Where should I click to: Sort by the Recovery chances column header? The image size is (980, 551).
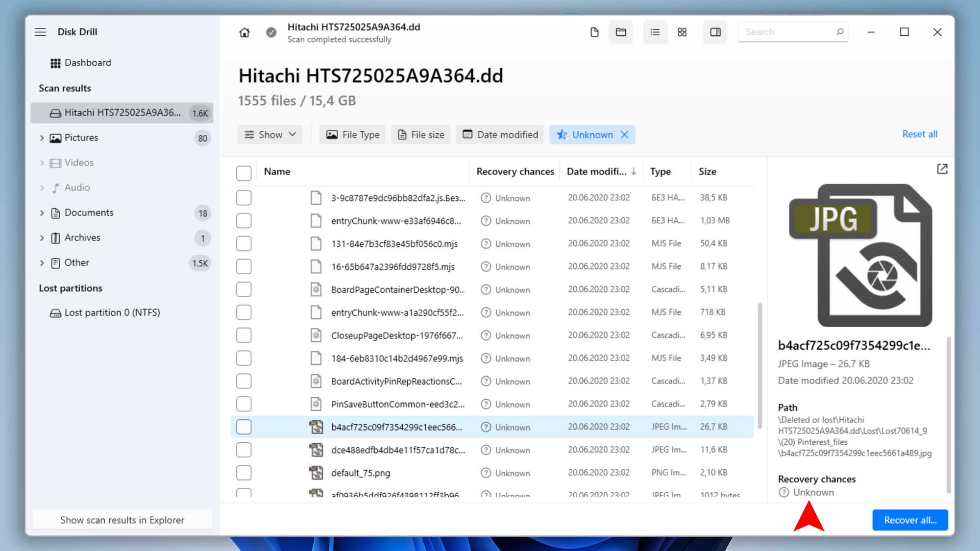(x=515, y=171)
